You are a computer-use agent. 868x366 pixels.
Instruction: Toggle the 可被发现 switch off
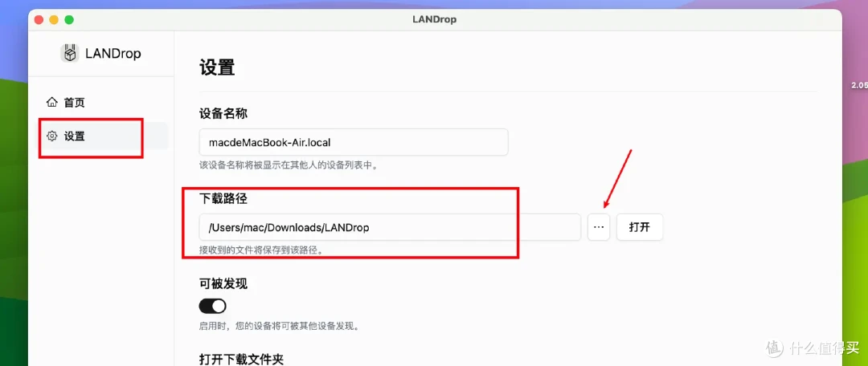point(212,306)
